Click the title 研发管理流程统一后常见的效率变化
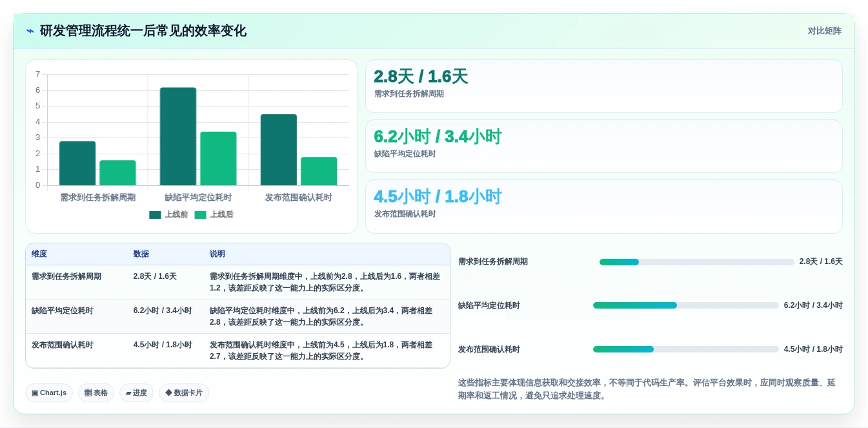 tap(143, 31)
